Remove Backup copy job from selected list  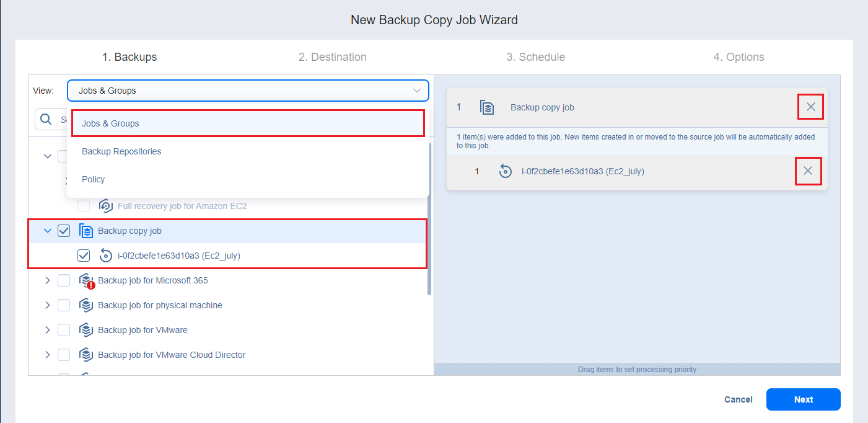coord(810,107)
